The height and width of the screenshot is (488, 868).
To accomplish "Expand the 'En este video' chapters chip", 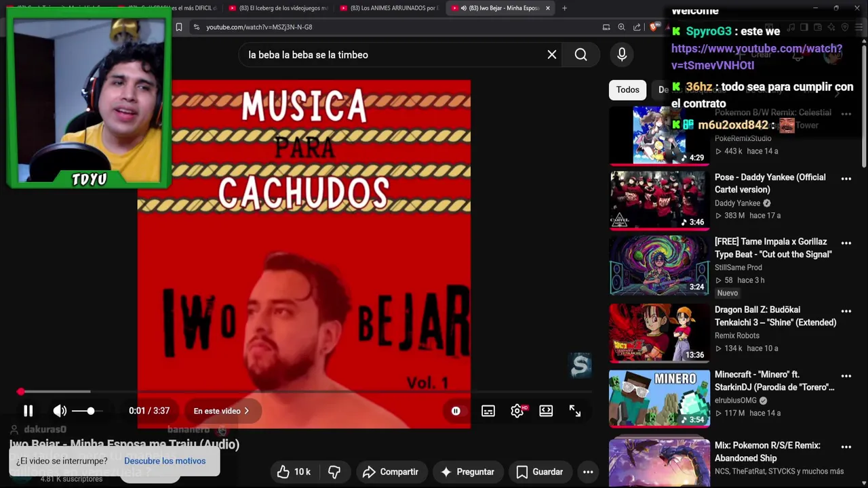I will [x=222, y=411].
